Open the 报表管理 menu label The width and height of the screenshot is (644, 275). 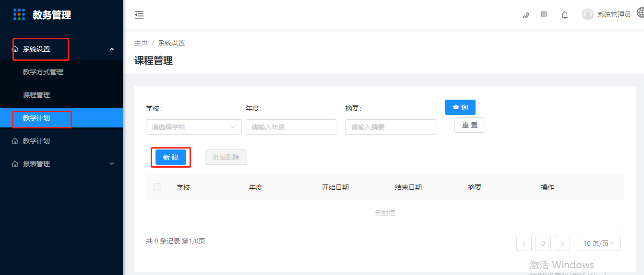click(36, 164)
